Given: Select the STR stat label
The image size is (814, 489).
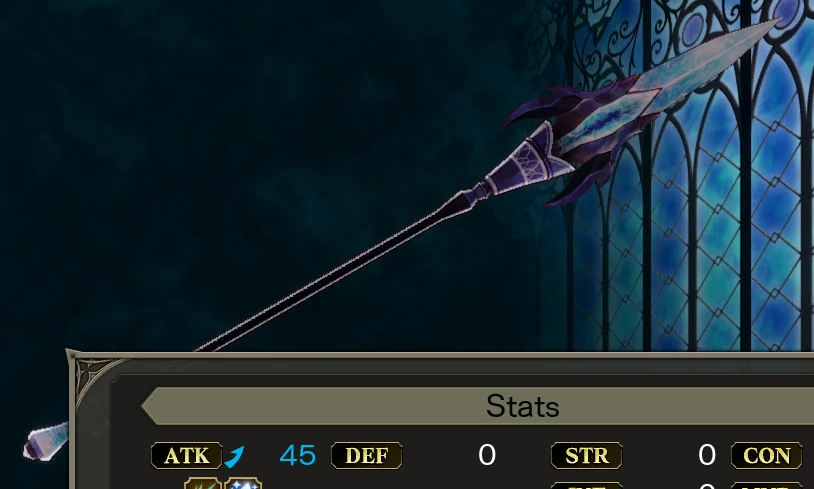Looking at the screenshot, I should pos(587,456).
